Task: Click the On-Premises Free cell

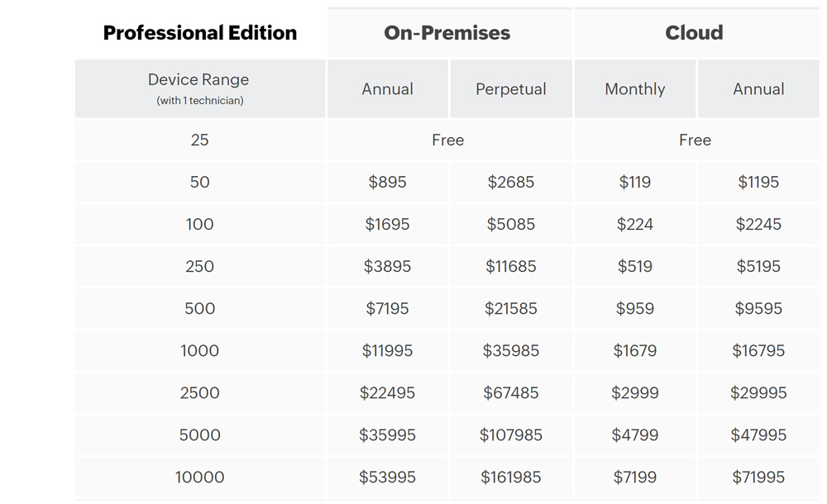Action: [447, 140]
